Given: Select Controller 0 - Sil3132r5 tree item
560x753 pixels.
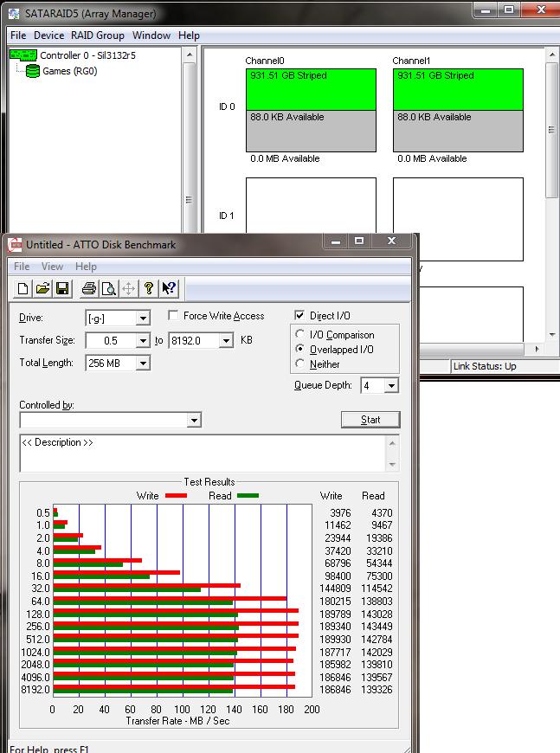Looking at the screenshot, I should pos(88,55).
